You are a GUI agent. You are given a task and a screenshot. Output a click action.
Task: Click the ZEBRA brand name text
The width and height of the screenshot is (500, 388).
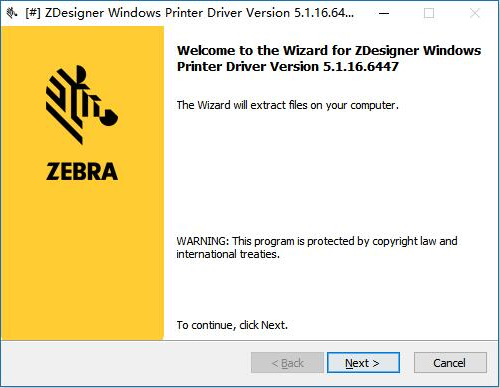(x=82, y=171)
